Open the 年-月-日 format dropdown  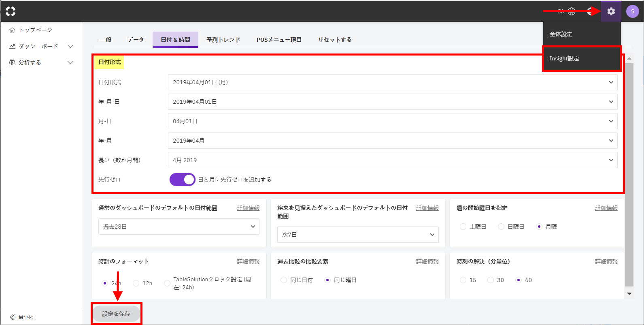(393, 102)
